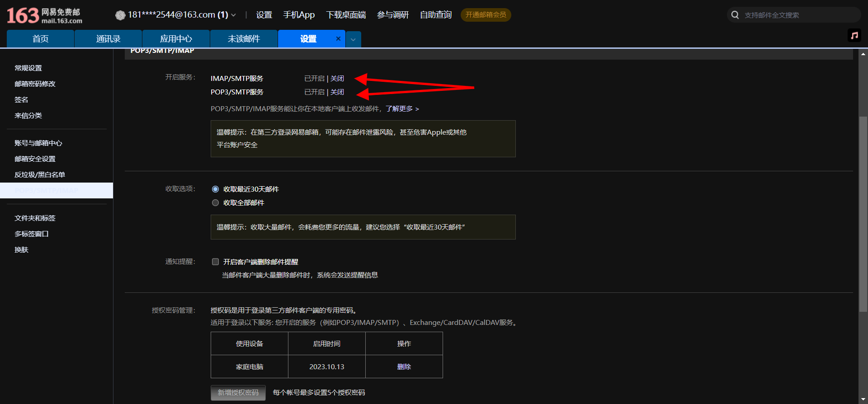Expand the tab list dropdown arrow
The width and height of the screenshot is (868, 404).
353,39
